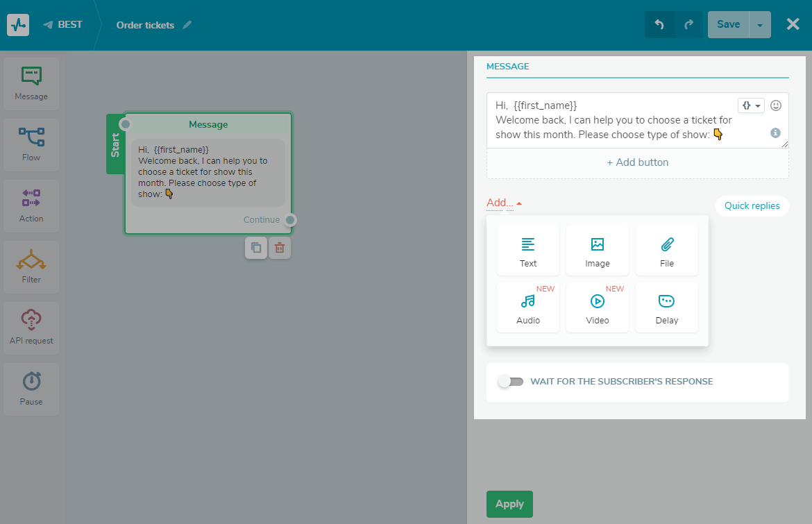The height and width of the screenshot is (524, 812).
Task: Edit the Order tickets flow name
Action: 187,25
